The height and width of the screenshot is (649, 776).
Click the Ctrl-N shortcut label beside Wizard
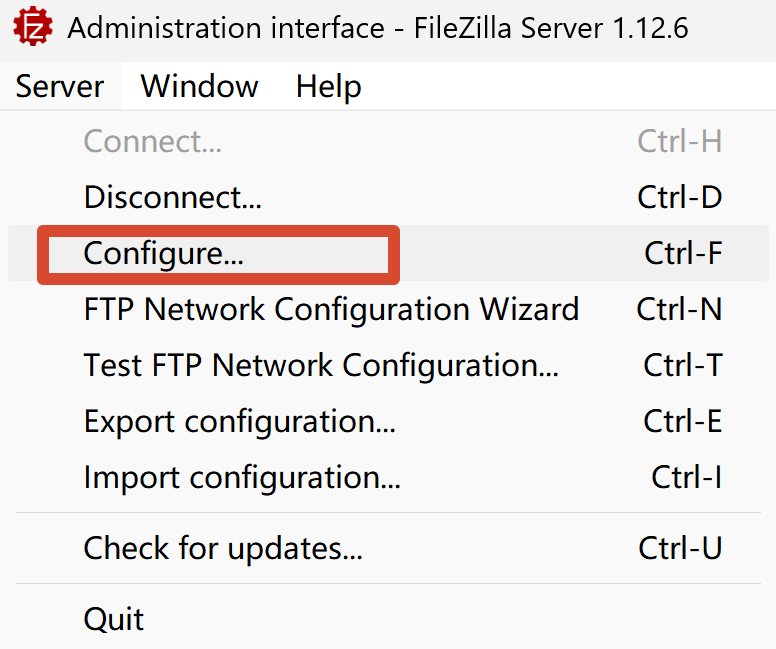coord(679,309)
